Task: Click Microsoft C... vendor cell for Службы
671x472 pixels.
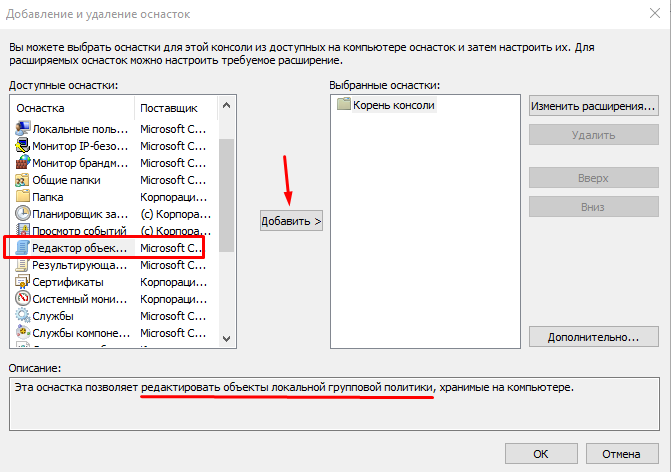Action: point(173,316)
